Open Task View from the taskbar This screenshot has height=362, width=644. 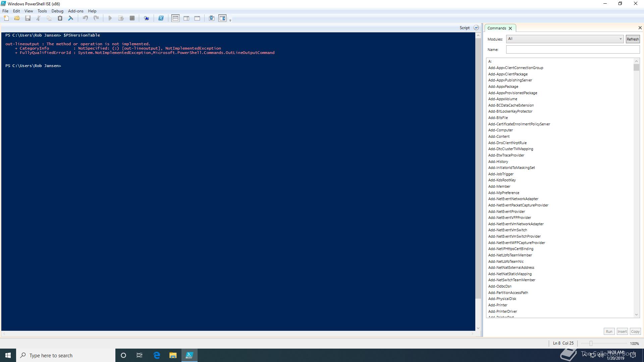pyautogui.click(x=140, y=355)
